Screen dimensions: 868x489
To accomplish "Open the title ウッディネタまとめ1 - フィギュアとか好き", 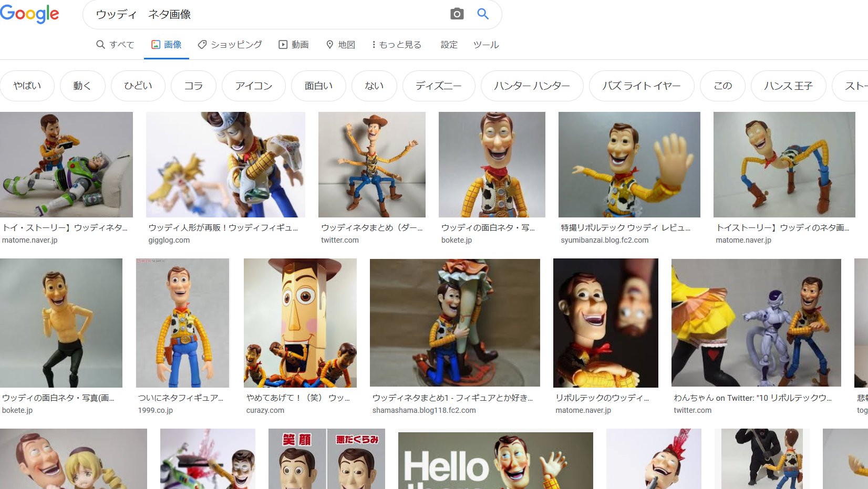I will pyautogui.click(x=452, y=398).
